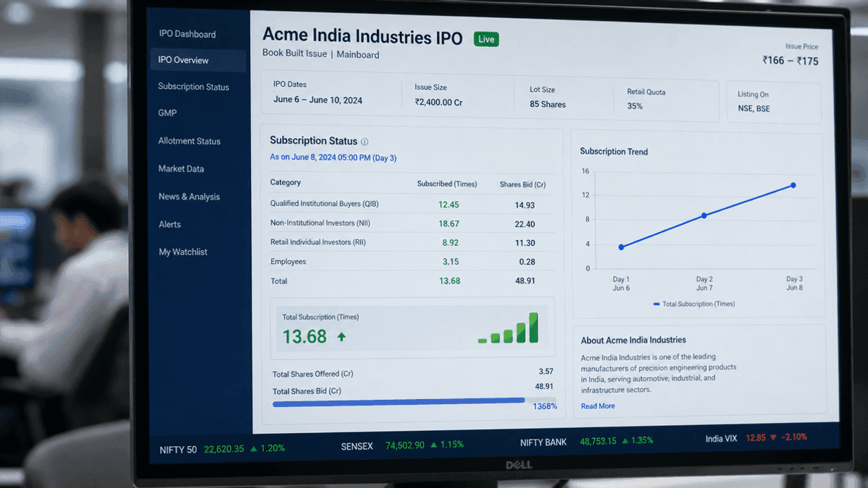This screenshot has height=488, width=868.
Task: Click the green Live status badge
Action: pyautogui.click(x=486, y=39)
